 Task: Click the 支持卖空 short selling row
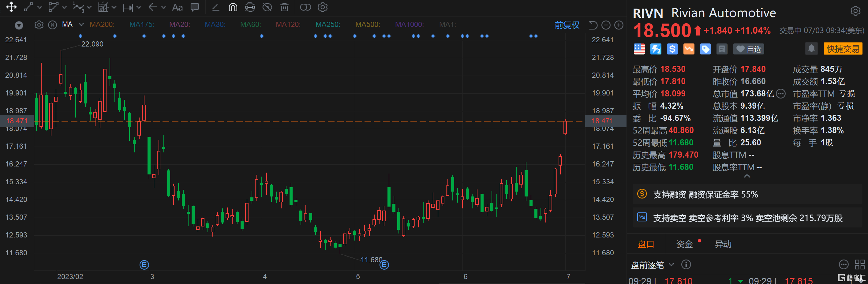[x=747, y=218]
